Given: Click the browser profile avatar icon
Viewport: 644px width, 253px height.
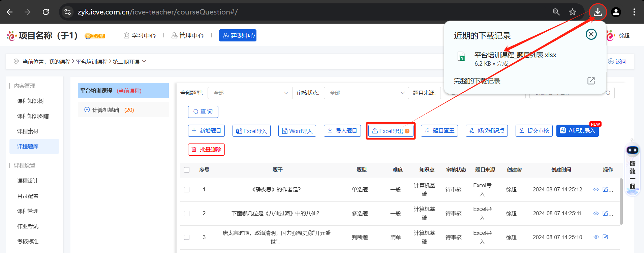Looking at the screenshot, I should click(x=616, y=12).
